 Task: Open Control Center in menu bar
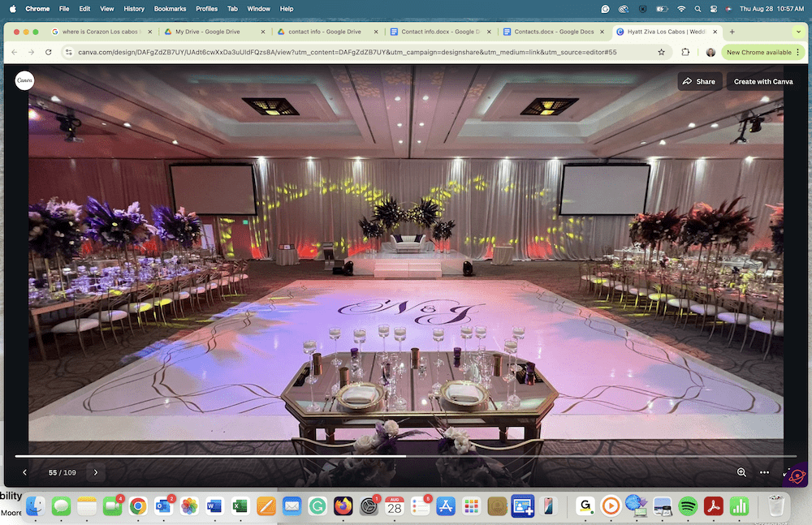pos(714,9)
